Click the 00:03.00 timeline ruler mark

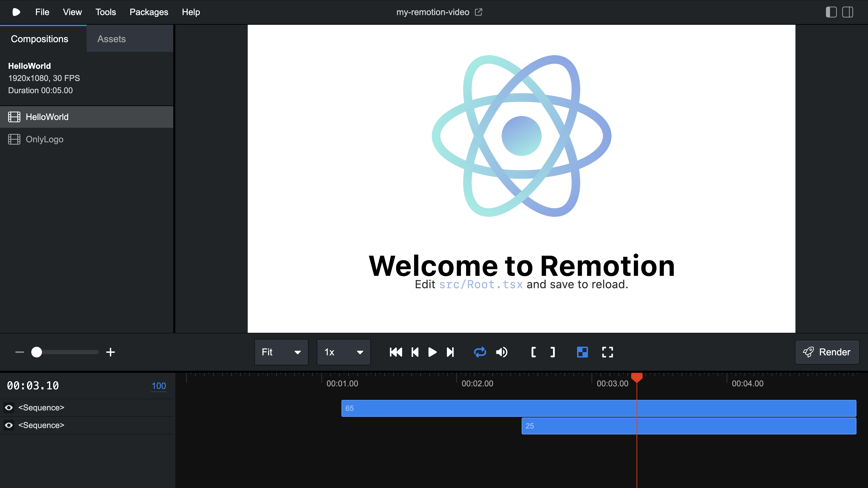pyautogui.click(x=613, y=384)
